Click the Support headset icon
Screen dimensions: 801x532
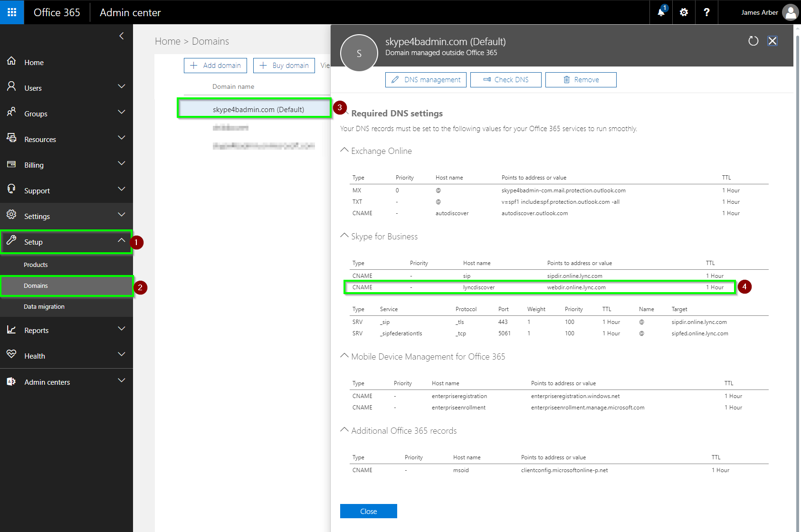11,190
